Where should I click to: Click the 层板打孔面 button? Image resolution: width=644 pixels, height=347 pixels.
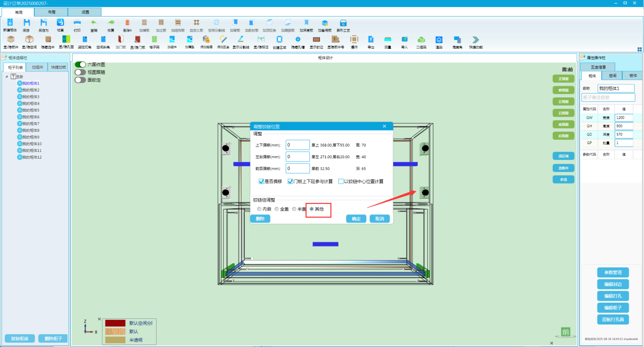coord(613,320)
